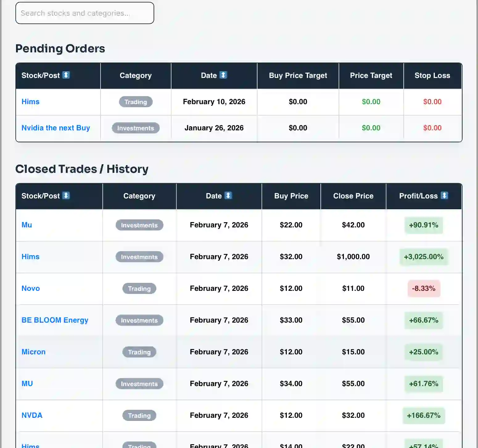Open the Micron trade details
478x448 pixels.
[x=33, y=352]
